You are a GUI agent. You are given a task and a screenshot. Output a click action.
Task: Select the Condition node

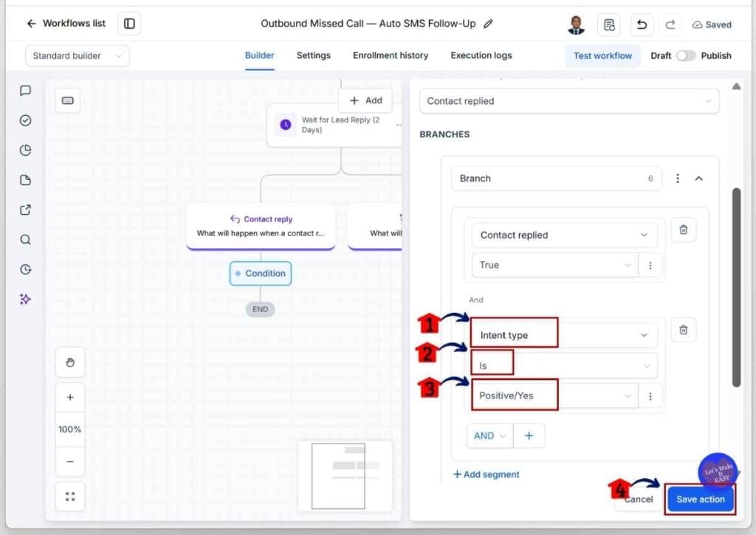pyautogui.click(x=261, y=273)
